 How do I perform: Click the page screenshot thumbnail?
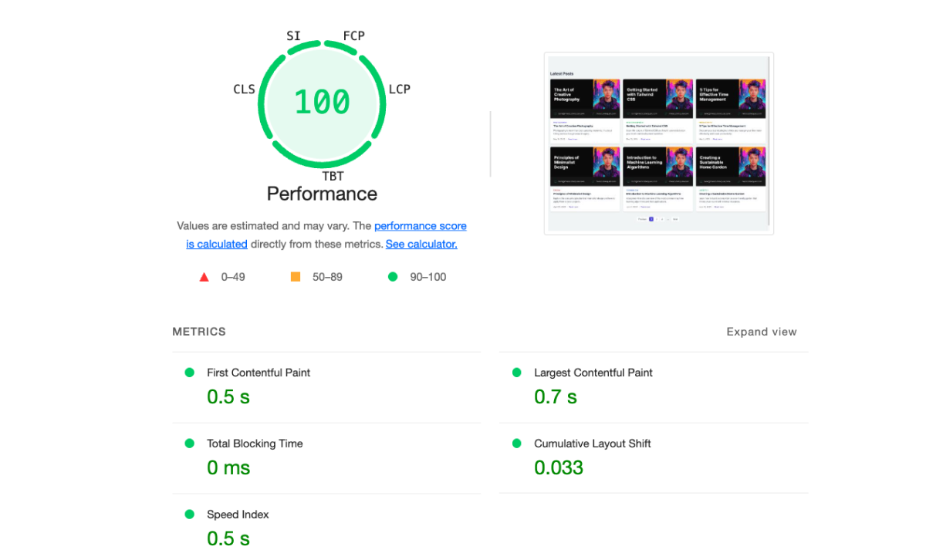659,143
